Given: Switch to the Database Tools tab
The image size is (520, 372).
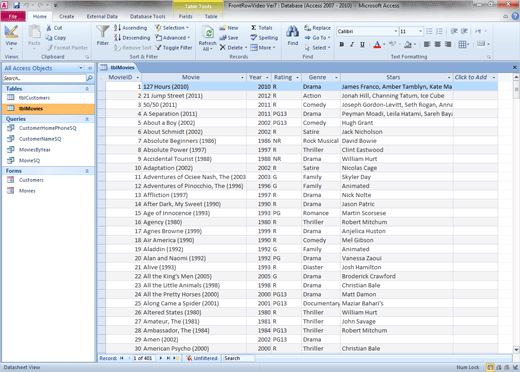Looking at the screenshot, I should pos(147,16).
